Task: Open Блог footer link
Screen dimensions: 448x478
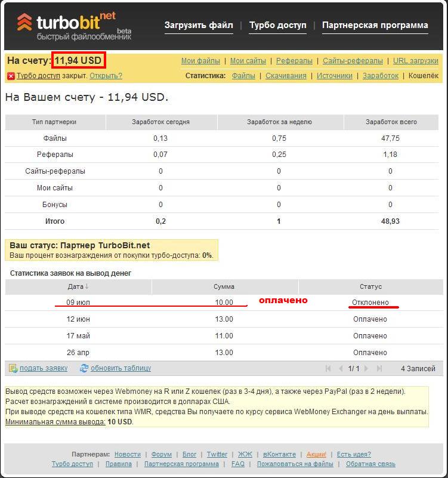Action: point(189,455)
